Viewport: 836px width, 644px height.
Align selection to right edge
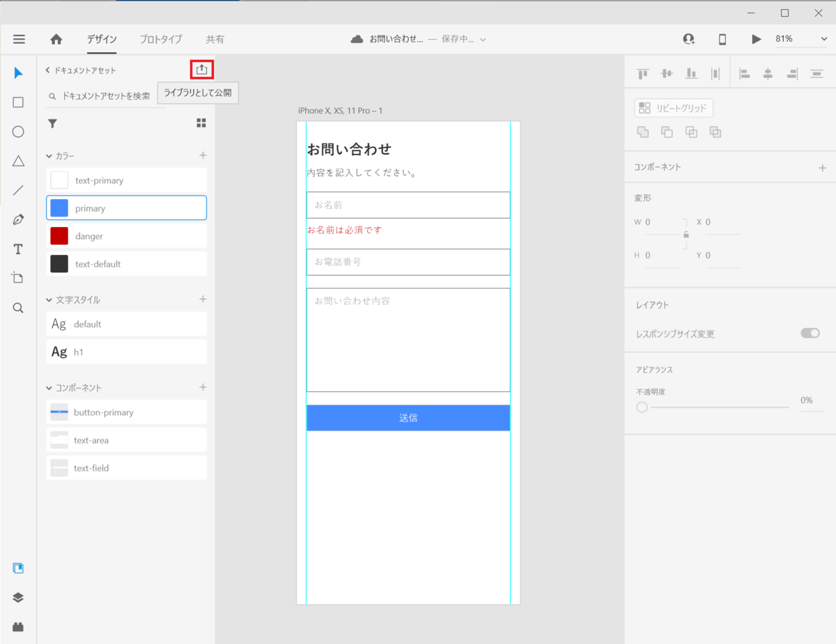[x=792, y=74]
